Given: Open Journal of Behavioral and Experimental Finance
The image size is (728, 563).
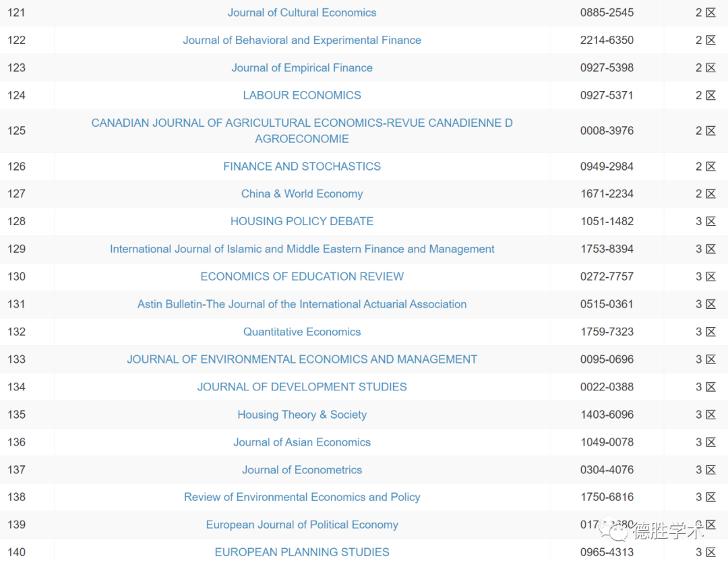Looking at the screenshot, I should (x=302, y=40).
